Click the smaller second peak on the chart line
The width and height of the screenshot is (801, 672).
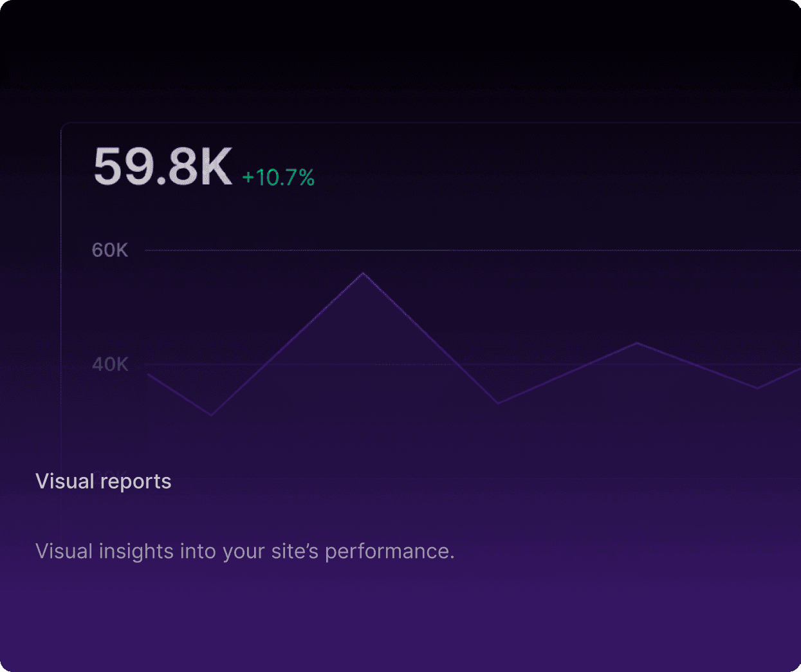point(637,343)
